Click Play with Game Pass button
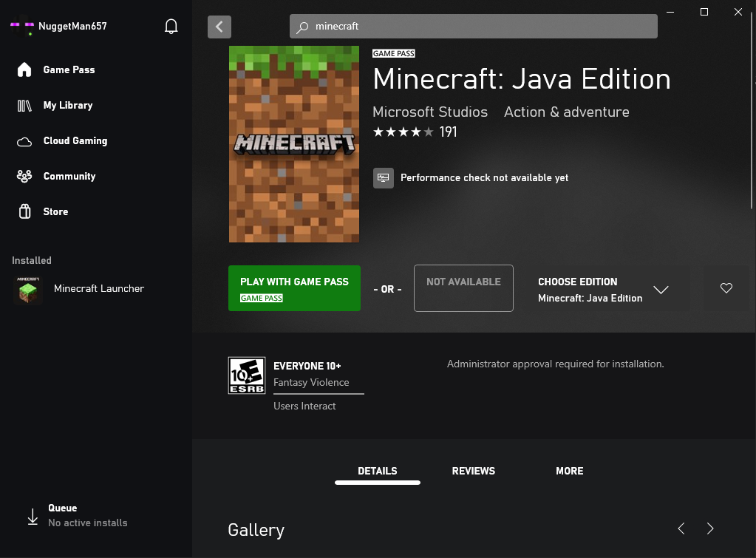The height and width of the screenshot is (558, 756). [x=294, y=288]
